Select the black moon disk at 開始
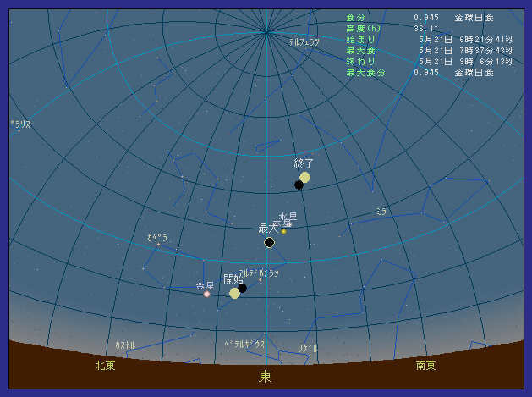This screenshot has height=397, width=532. click(243, 288)
